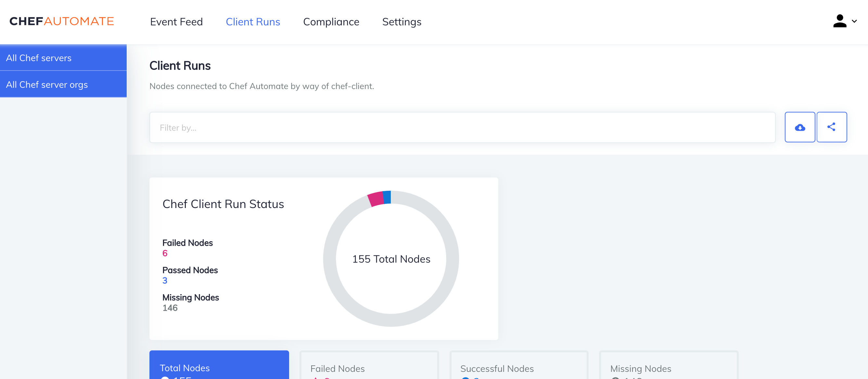Click the download report cloud icon
Screen dimensions: 868x379
pos(800,127)
